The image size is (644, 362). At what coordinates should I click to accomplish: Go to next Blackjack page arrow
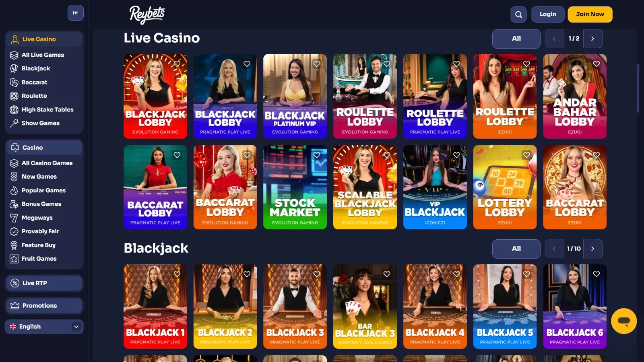click(593, 249)
